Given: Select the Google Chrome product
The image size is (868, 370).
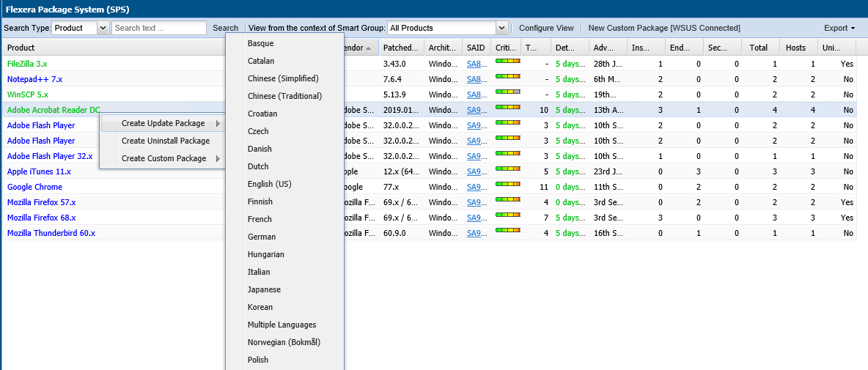Looking at the screenshot, I should click(35, 187).
